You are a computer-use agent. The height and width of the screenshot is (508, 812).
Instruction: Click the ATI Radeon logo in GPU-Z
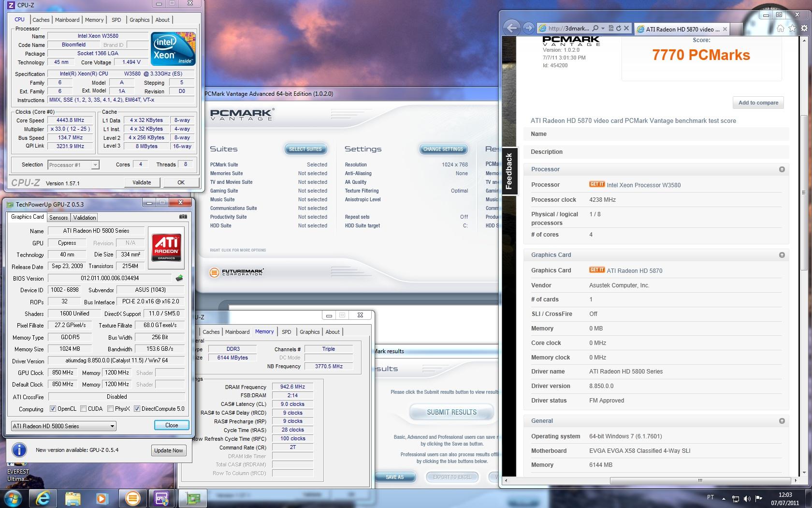tap(166, 247)
